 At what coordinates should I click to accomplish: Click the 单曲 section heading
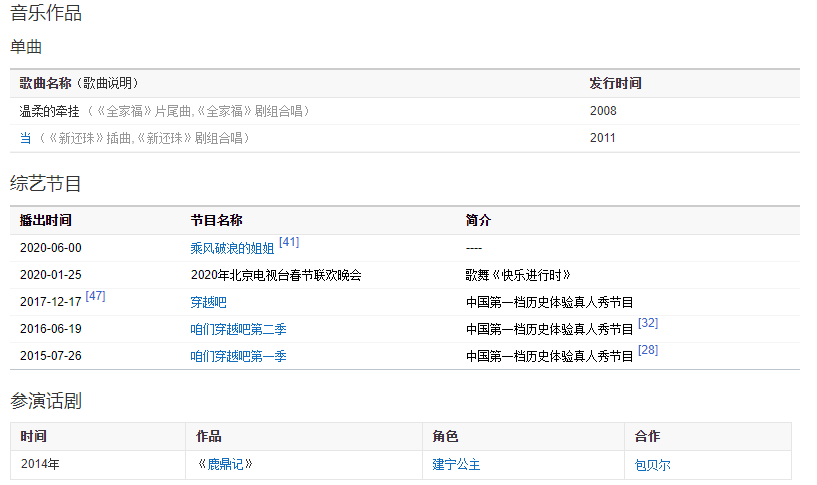pos(26,47)
